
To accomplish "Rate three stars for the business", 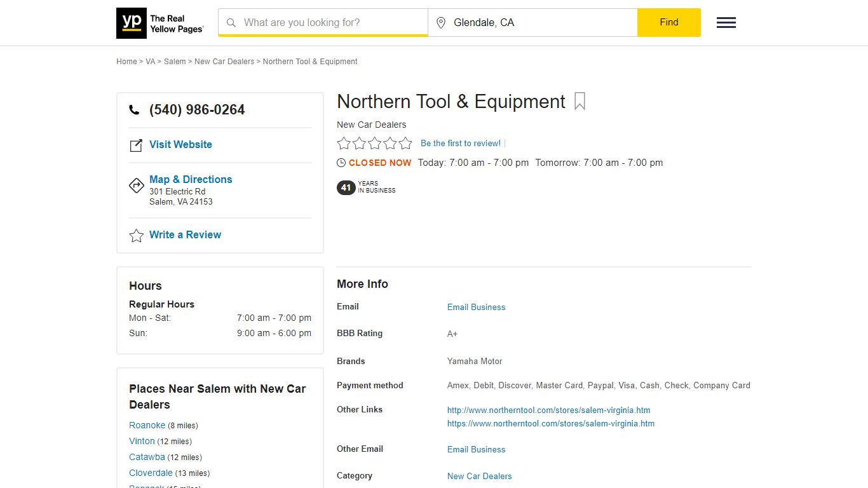I will tap(375, 144).
